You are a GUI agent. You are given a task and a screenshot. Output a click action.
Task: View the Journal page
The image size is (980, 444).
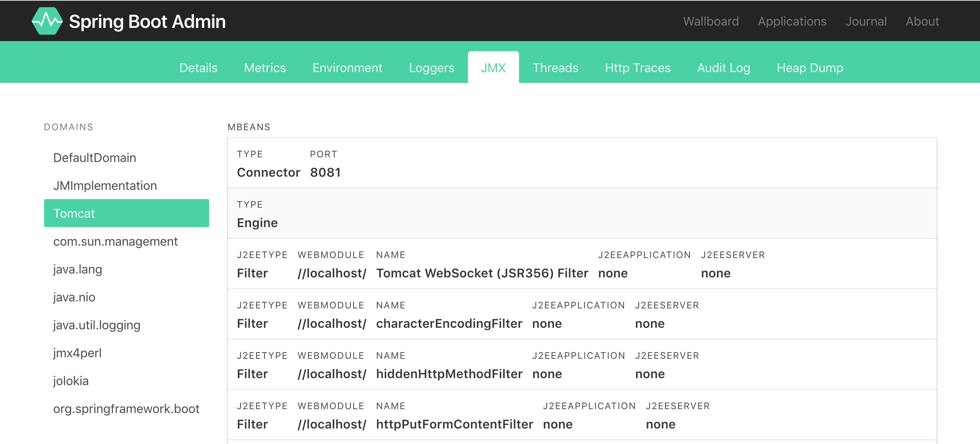pyautogui.click(x=866, y=21)
